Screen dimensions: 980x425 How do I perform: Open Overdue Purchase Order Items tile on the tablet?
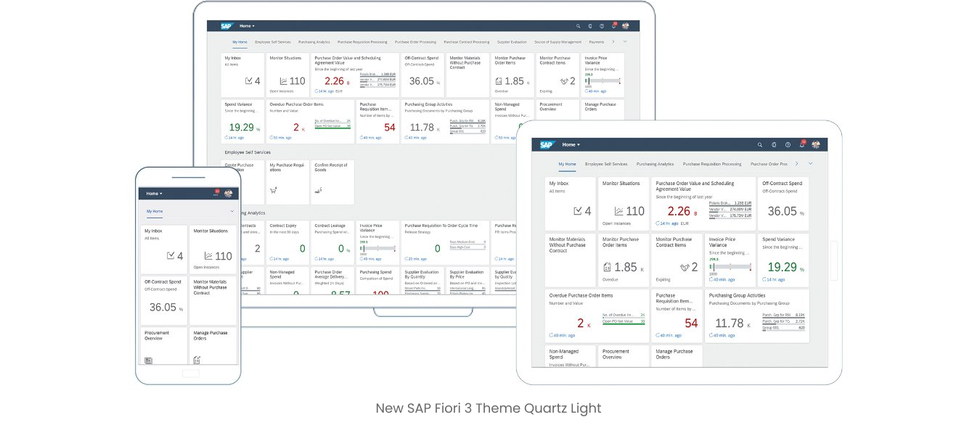597,316
